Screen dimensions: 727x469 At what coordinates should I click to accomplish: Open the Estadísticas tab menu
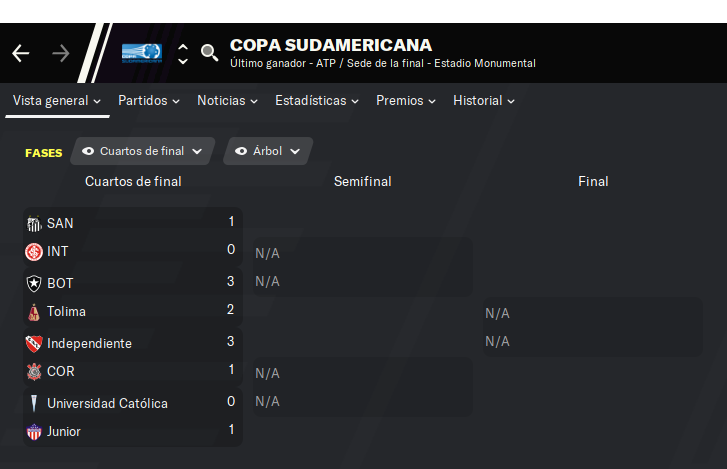pos(317,101)
